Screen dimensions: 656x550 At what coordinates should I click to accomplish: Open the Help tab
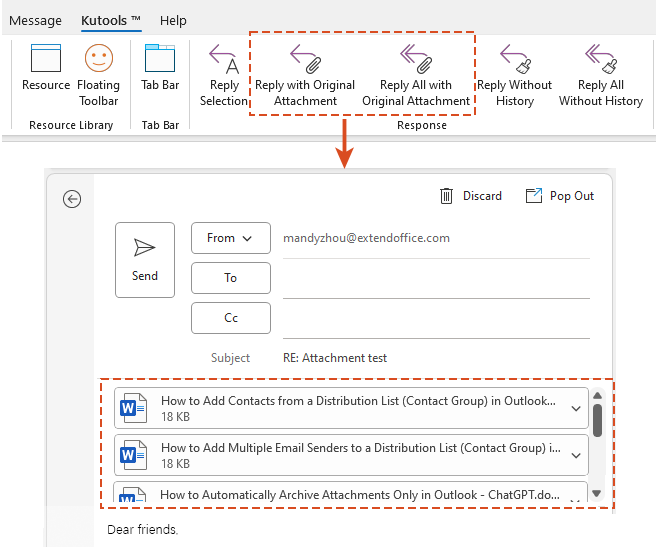pyautogui.click(x=173, y=20)
